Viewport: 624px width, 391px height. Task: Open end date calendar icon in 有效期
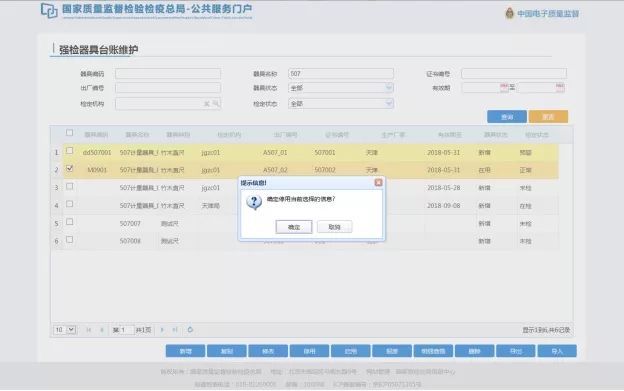click(x=560, y=87)
